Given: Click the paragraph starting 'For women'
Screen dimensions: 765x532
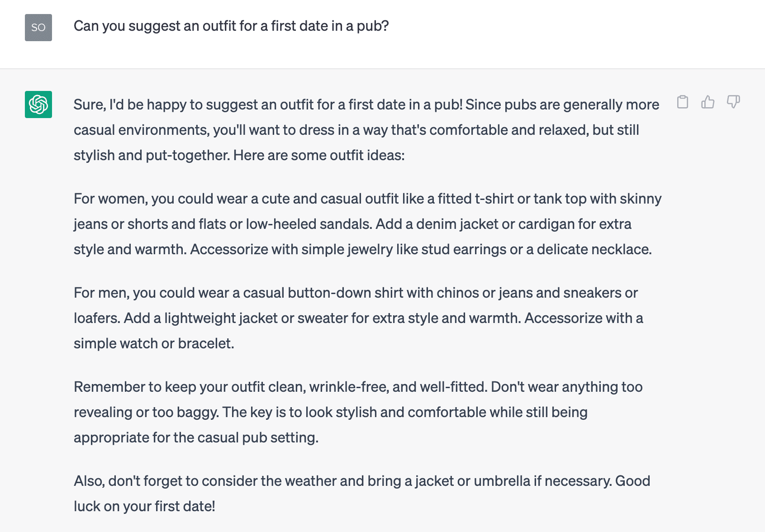Looking at the screenshot, I should click(x=368, y=224).
